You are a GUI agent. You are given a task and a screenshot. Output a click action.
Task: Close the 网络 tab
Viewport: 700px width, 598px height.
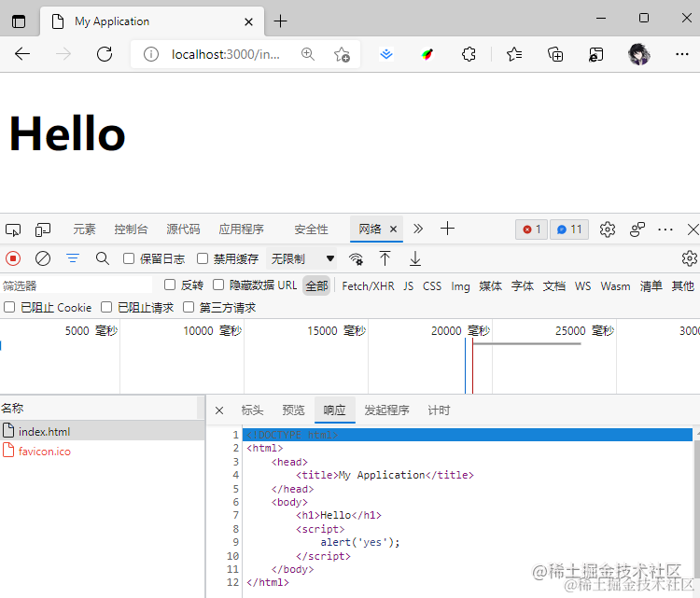point(393,229)
